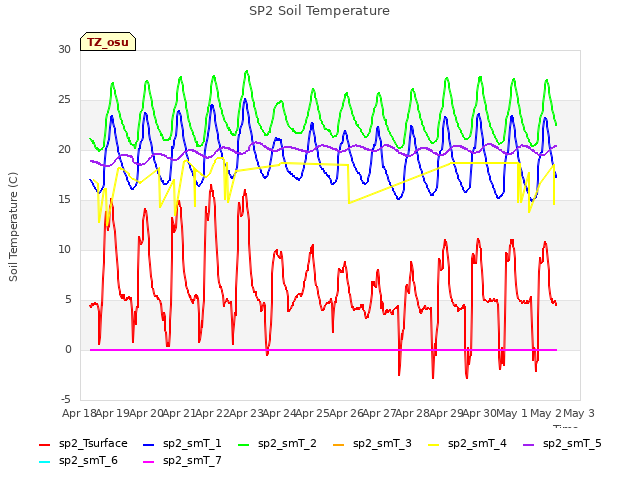This screenshot has height=480, width=640.
Task: Click the orange sp2_smT_3 legend color marker
Action: [339, 444]
